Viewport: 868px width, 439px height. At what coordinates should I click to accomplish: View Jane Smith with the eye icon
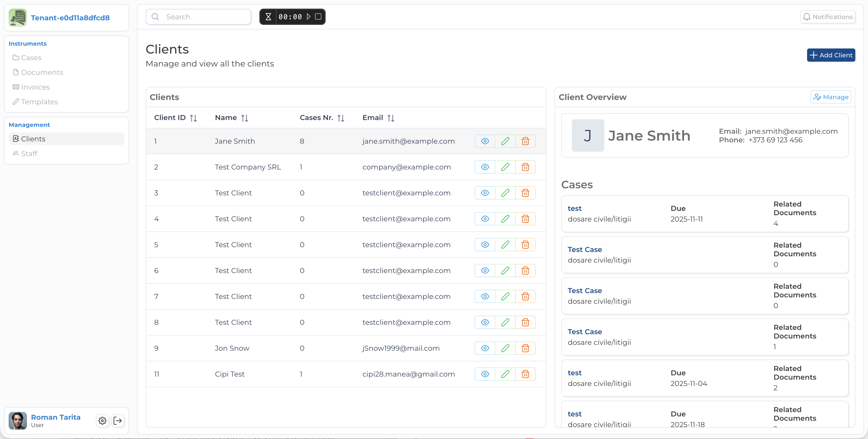(485, 141)
